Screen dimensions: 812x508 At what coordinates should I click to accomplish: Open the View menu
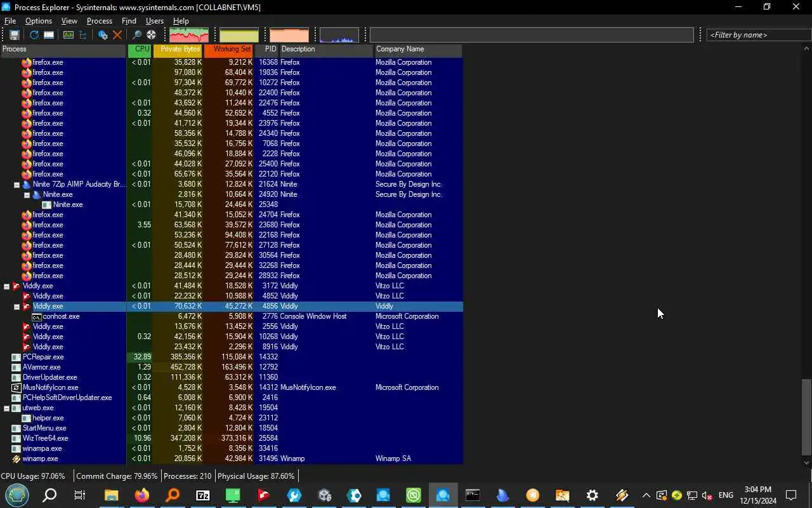[x=69, y=21]
